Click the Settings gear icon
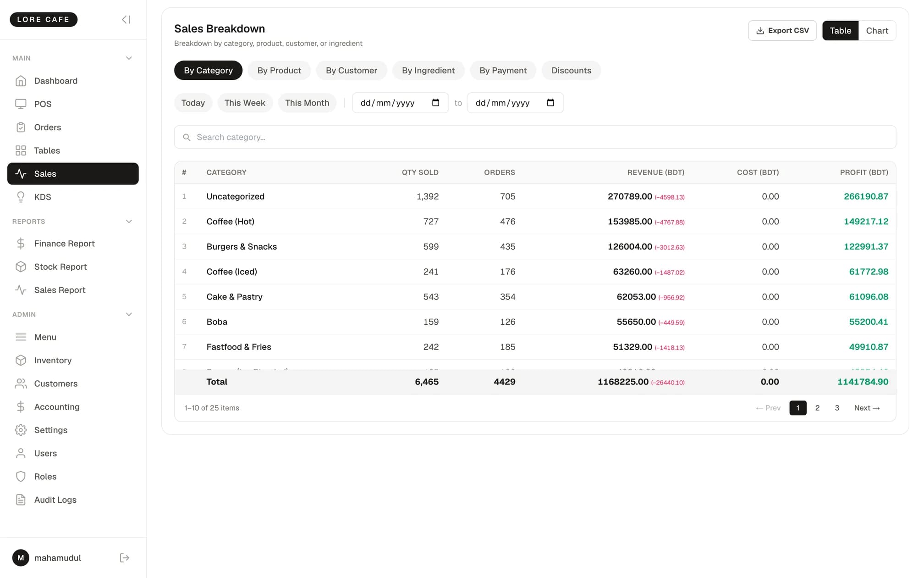924x578 pixels. 21,430
